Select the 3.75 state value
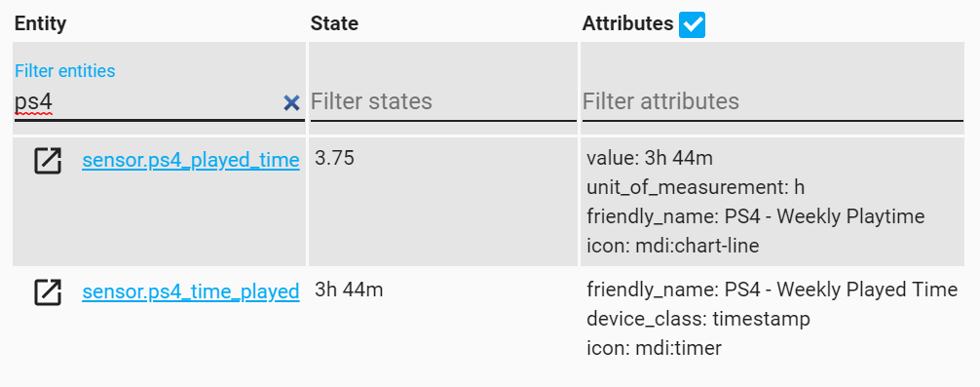 point(334,158)
